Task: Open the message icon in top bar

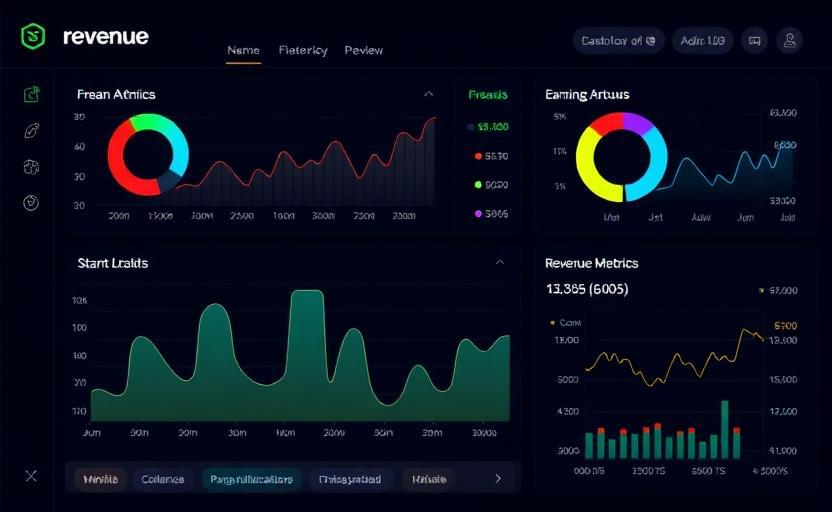Action: (x=755, y=40)
